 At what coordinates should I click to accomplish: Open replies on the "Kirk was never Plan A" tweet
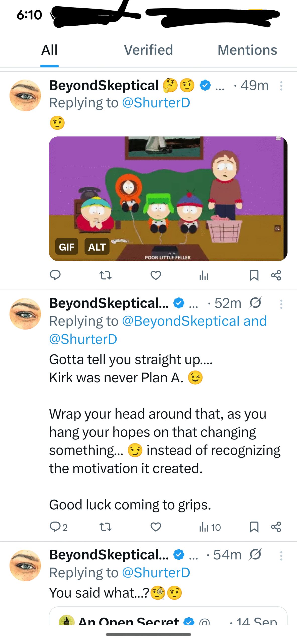tap(58, 527)
